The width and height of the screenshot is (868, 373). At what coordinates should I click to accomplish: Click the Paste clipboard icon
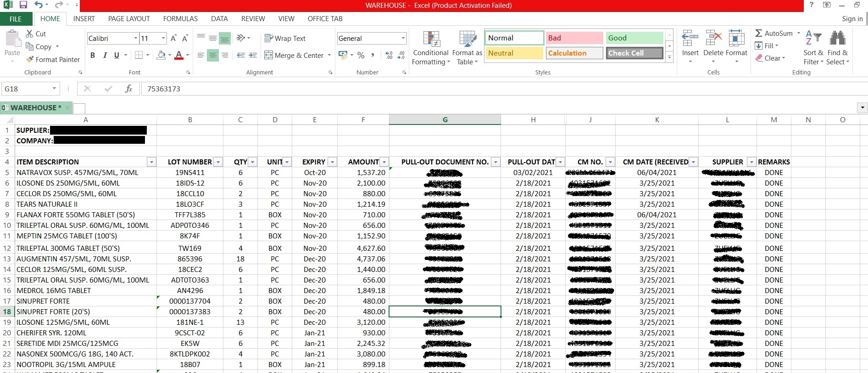(12, 39)
